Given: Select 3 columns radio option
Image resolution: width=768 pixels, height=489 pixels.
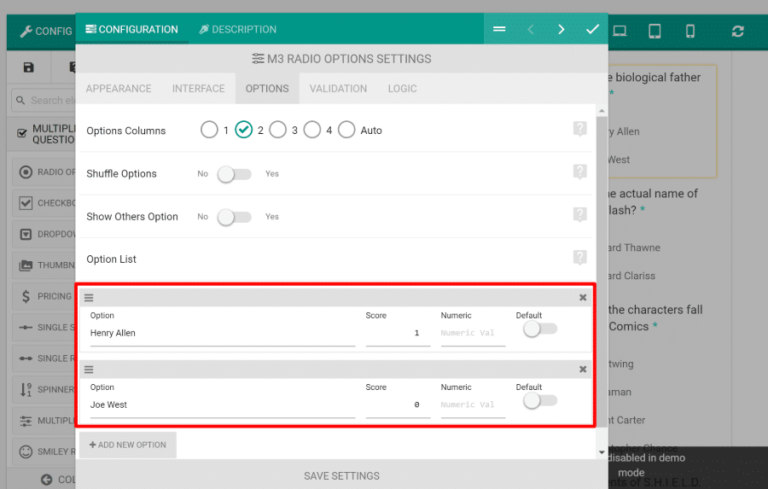Looking at the screenshot, I should pos(278,130).
